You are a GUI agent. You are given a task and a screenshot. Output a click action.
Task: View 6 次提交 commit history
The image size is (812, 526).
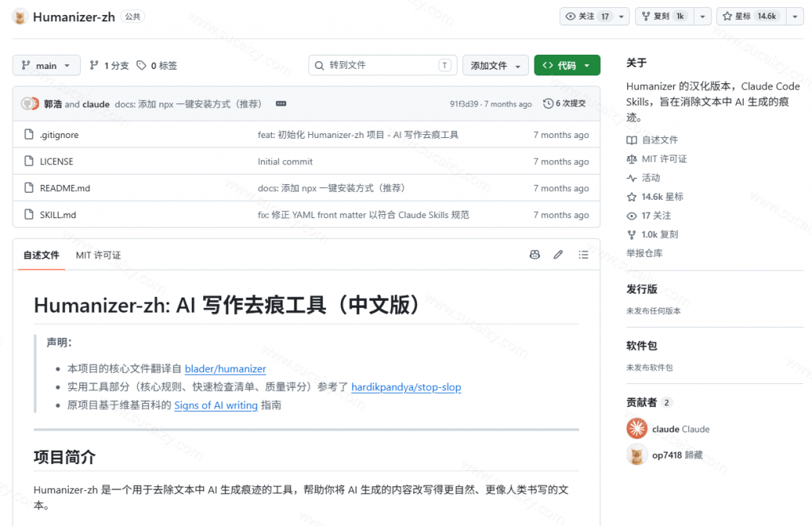pos(565,104)
